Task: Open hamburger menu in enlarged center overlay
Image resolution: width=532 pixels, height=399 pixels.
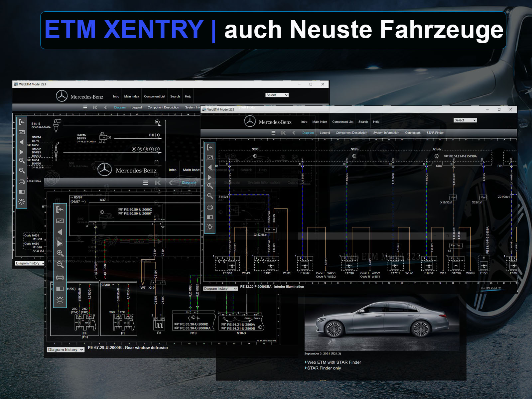Action: pos(146,183)
